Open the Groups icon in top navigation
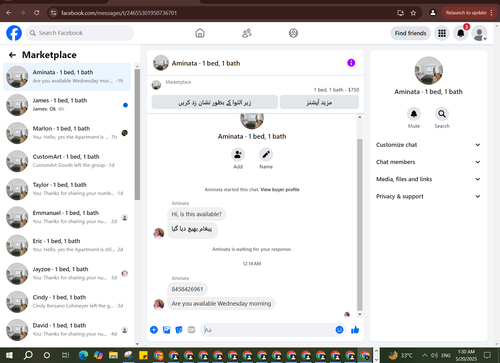500x363 pixels. pos(293,33)
